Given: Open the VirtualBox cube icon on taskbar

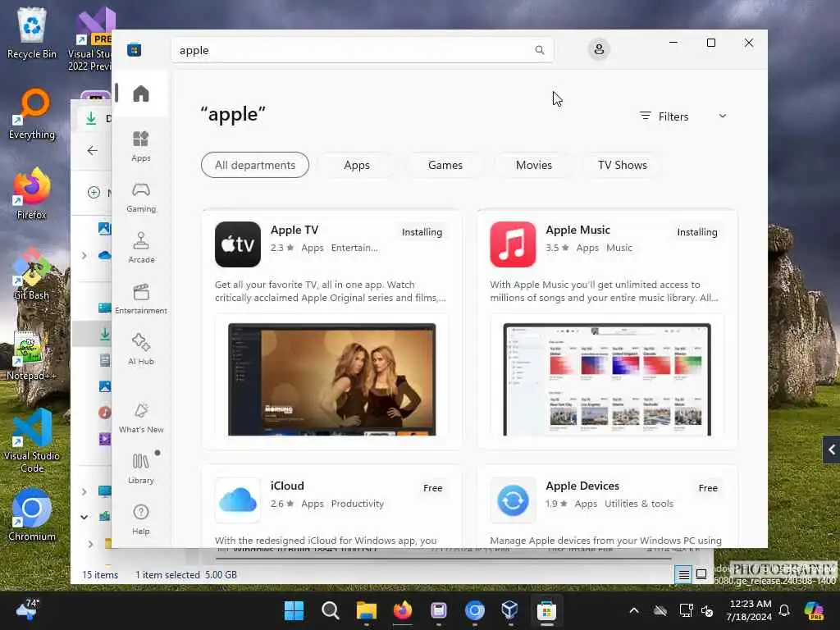Looking at the screenshot, I should [x=510, y=610].
